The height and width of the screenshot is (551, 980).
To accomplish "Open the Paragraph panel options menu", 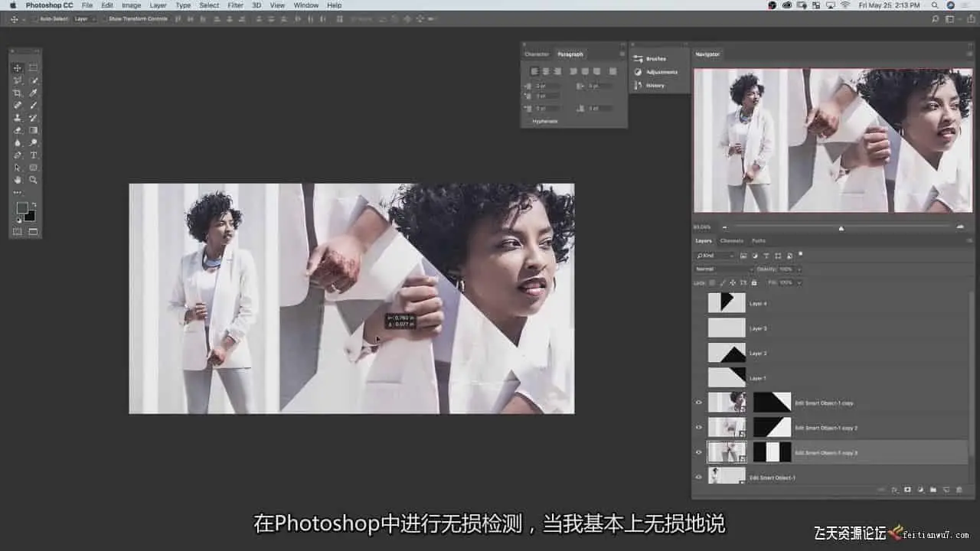I will click(x=621, y=54).
